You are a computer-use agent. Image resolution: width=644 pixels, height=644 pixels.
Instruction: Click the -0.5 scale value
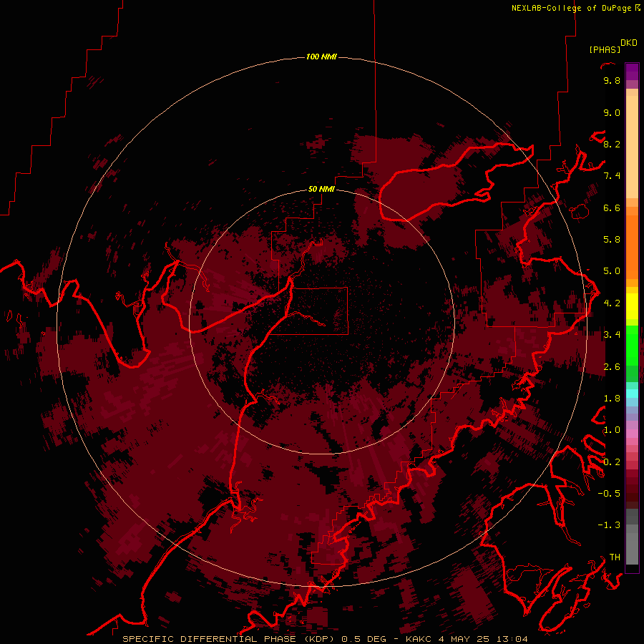click(609, 494)
